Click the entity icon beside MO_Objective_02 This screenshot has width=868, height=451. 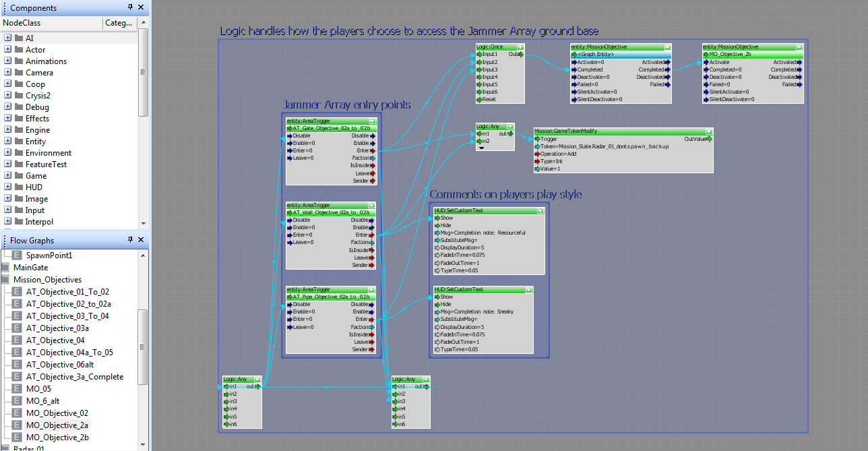click(x=18, y=413)
